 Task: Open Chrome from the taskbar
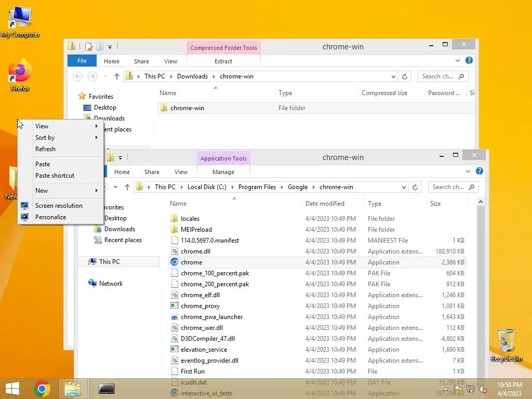tap(42, 389)
